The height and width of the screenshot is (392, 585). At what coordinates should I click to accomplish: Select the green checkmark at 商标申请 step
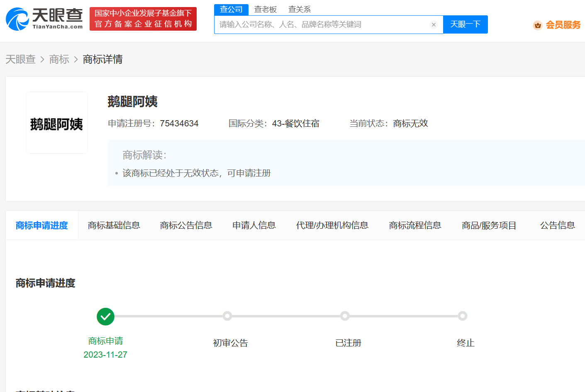tap(105, 317)
